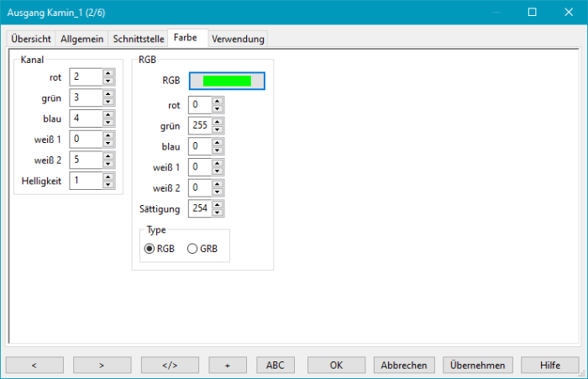Select the GRB type radio button
Image resolution: width=588 pixels, height=379 pixels.
192,248
